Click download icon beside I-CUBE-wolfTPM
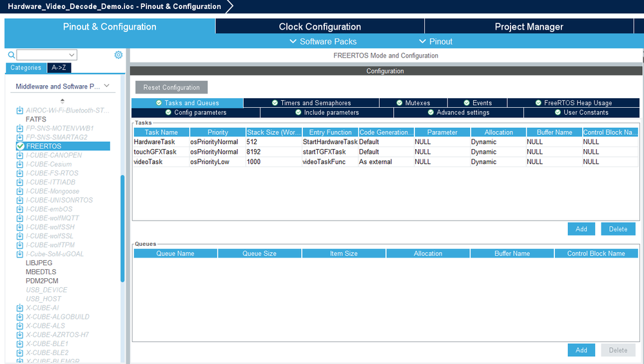Image resolution: width=644 pixels, height=364 pixels. coord(20,245)
